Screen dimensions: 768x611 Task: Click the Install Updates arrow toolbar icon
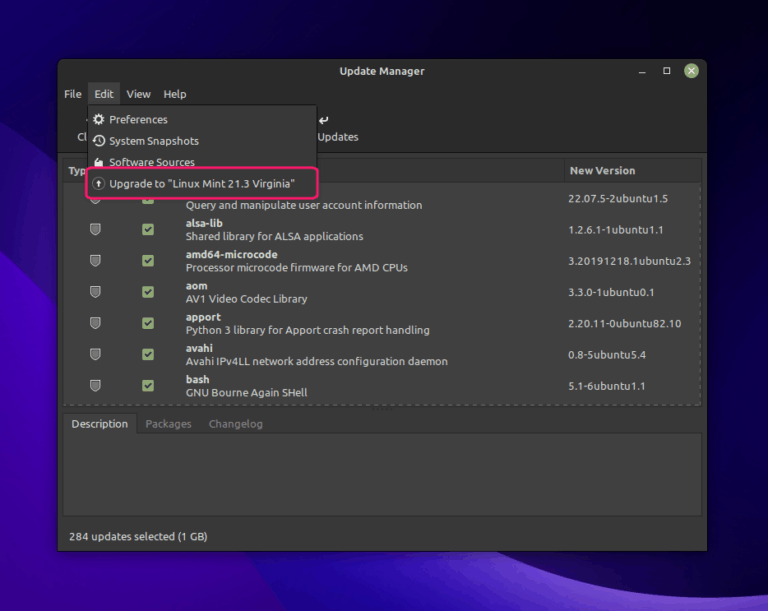point(324,120)
